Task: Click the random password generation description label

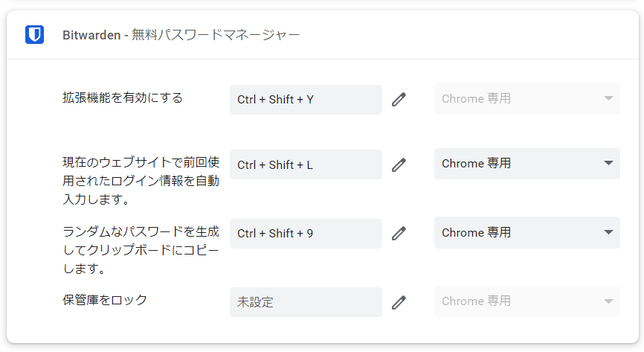Action: coord(141,249)
